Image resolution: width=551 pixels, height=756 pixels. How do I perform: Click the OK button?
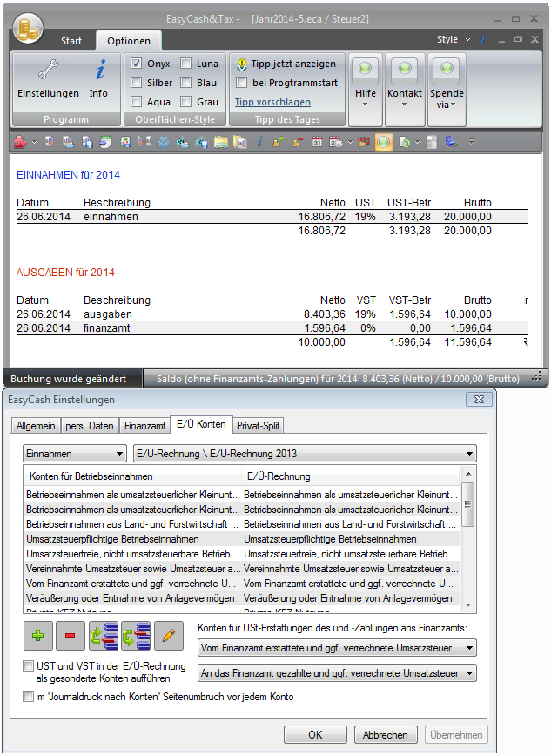click(x=315, y=735)
